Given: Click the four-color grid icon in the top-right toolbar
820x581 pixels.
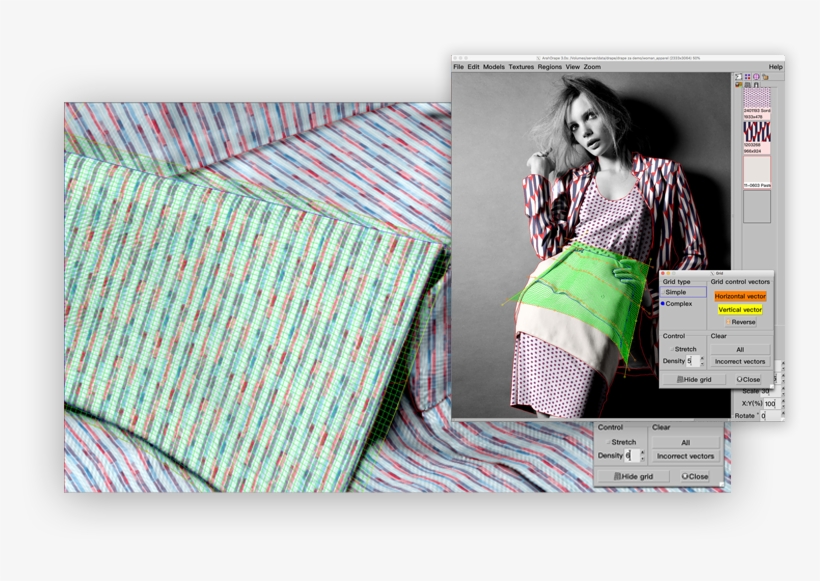Looking at the screenshot, I should pos(747,76).
